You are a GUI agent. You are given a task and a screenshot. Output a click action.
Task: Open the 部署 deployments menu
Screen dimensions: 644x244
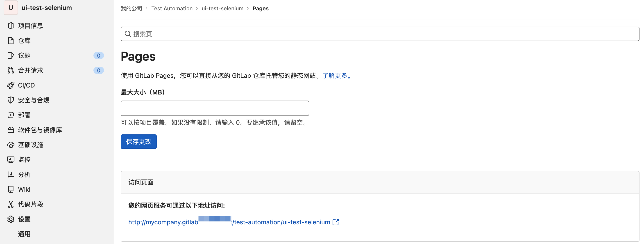click(24, 115)
